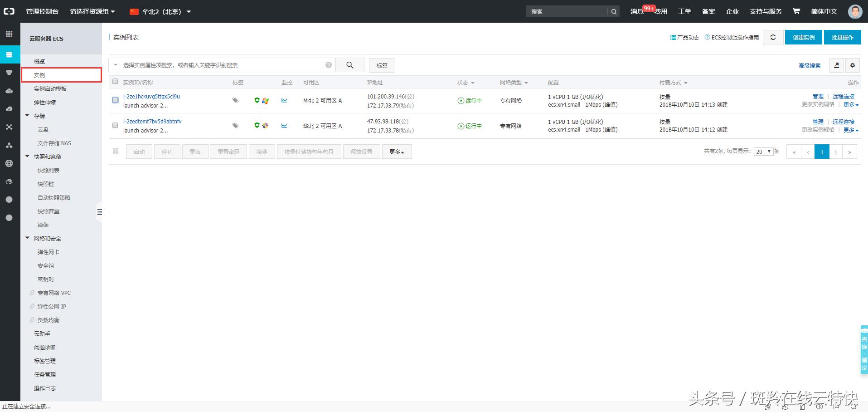The width and height of the screenshot is (868, 412).
Task: Click 远程连接 for the first instance
Action: (843, 97)
